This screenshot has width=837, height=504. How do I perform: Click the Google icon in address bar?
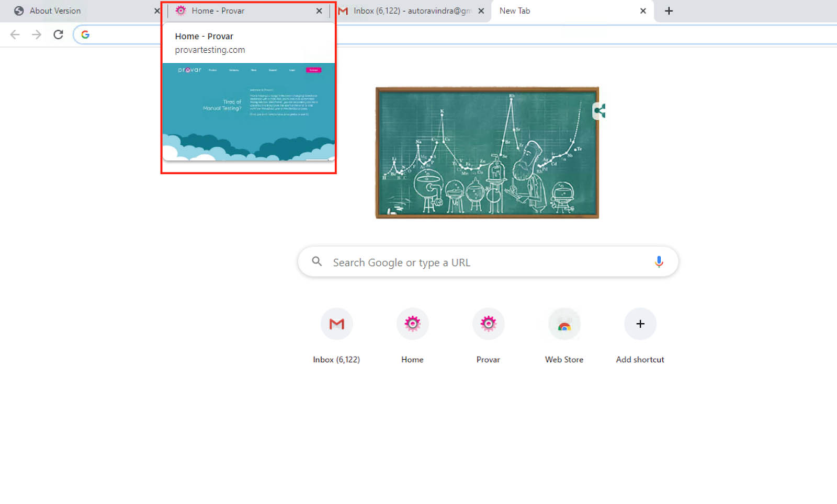point(85,35)
